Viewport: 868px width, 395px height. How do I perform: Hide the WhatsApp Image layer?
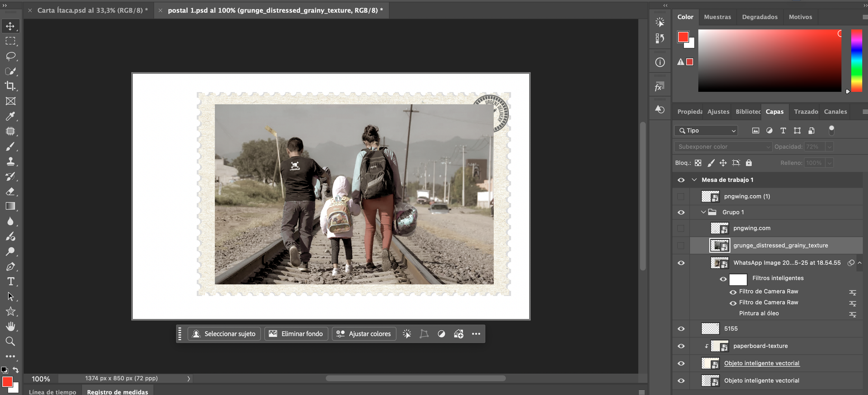click(x=681, y=263)
